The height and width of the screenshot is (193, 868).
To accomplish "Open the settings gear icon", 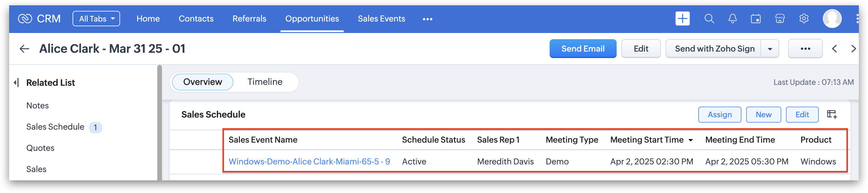I will pyautogui.click(x=804, y=19).
